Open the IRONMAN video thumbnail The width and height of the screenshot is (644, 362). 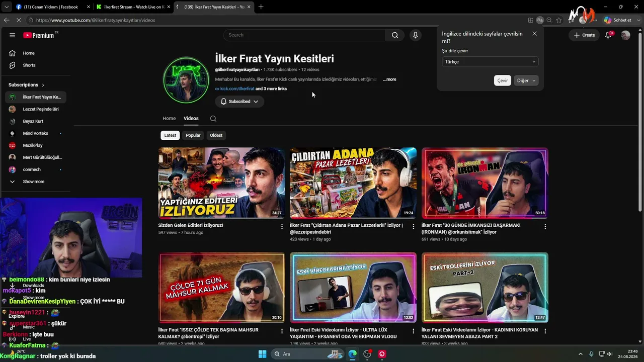pos(485,183)
